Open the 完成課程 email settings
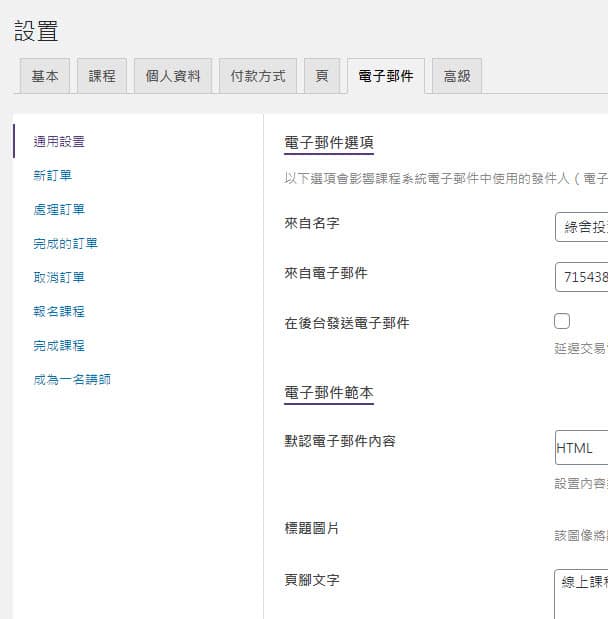 (59, 346)
